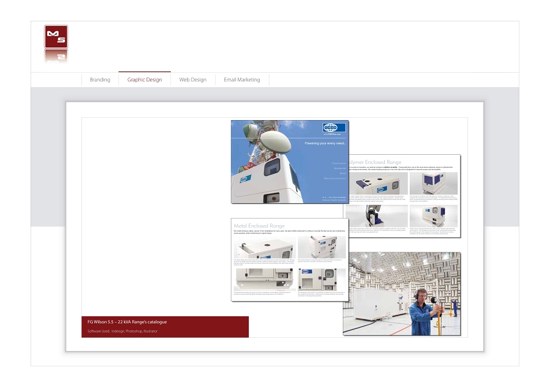Click the FG Wilson 5.5–22 kVA catalogue caption
This screenshot has height=392, width=554.
(x=127, y=322)
